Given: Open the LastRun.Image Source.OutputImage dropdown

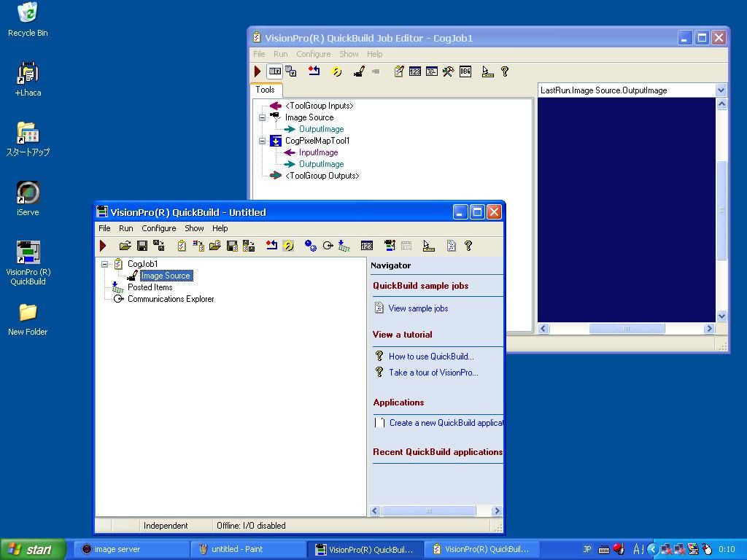Looking at the screenshot, I should (x=721, y=90).
